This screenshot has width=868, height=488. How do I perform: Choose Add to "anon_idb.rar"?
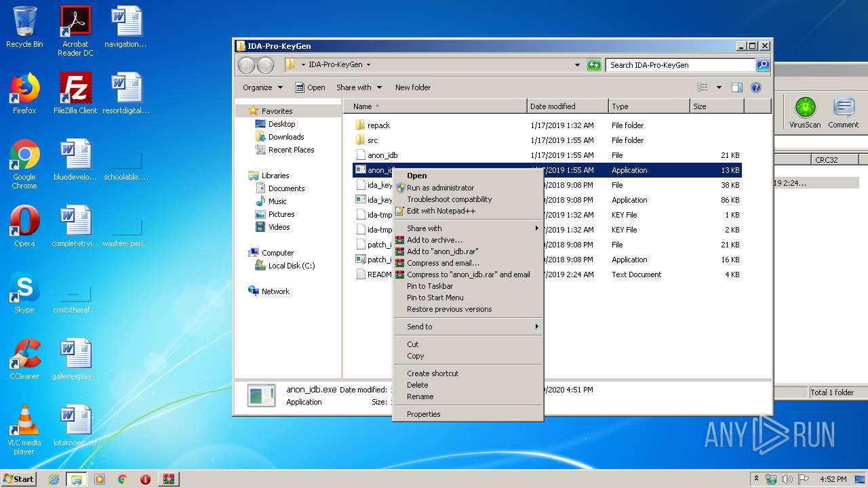(x=468, y=251)
